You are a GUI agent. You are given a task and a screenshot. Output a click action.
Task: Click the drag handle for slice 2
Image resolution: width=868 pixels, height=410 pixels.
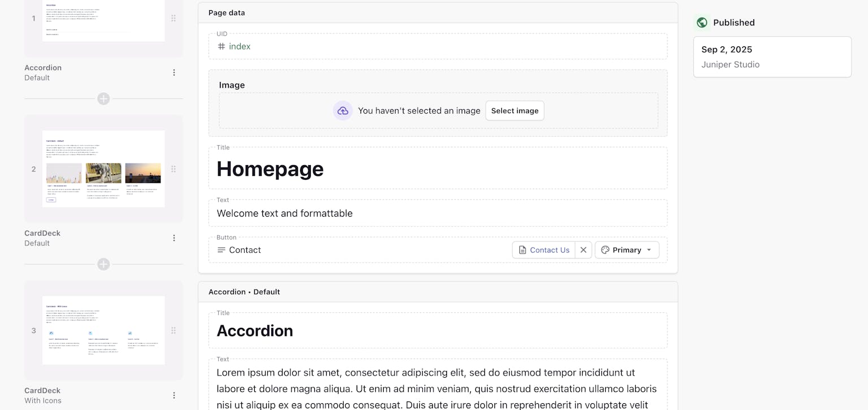pos(173,169)
